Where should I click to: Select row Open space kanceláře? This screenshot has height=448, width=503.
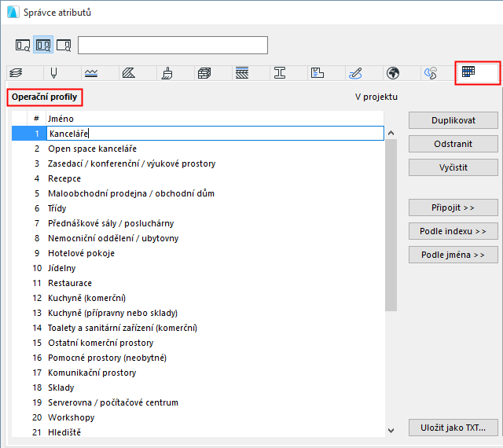(x=197, y=149)
